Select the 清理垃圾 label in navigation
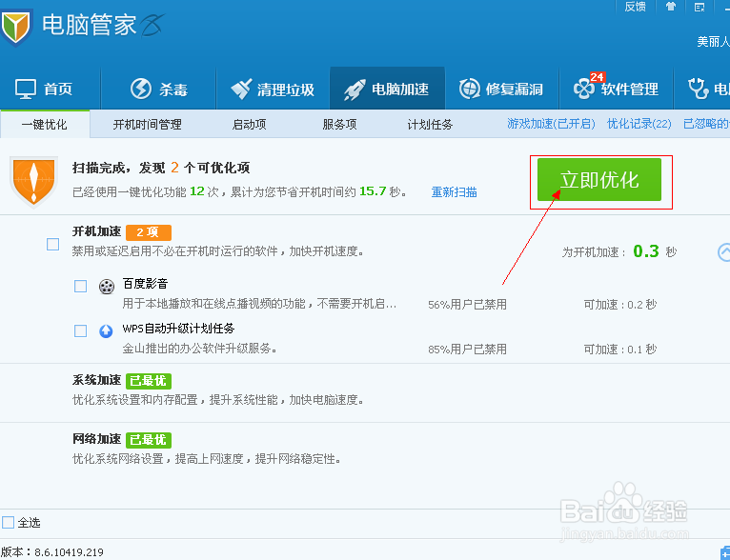Viewport: 730px width, 560px height. 285,90
